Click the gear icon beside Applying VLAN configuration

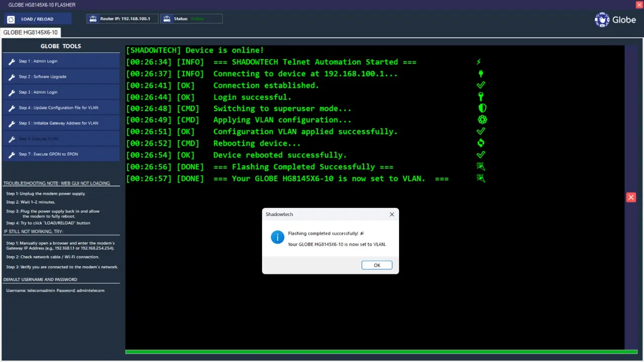482,120
